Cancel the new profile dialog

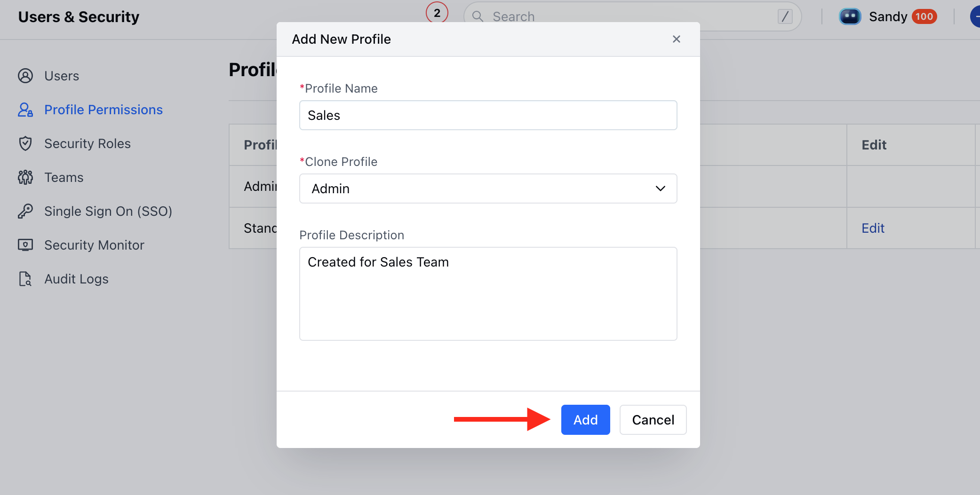[653, 420]
